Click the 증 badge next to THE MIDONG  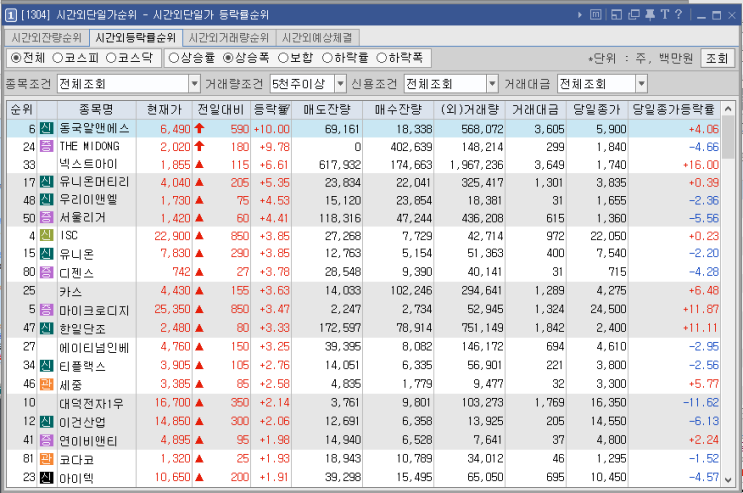46,146
